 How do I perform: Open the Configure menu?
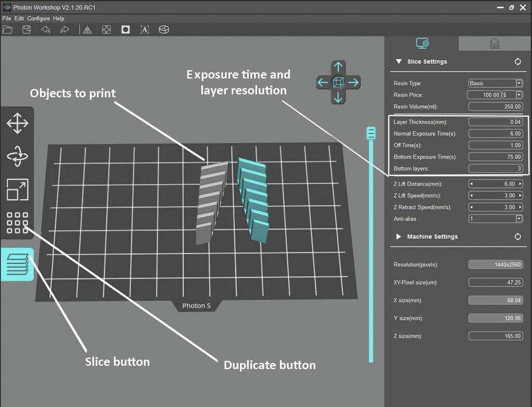click(x=38, y=18)
